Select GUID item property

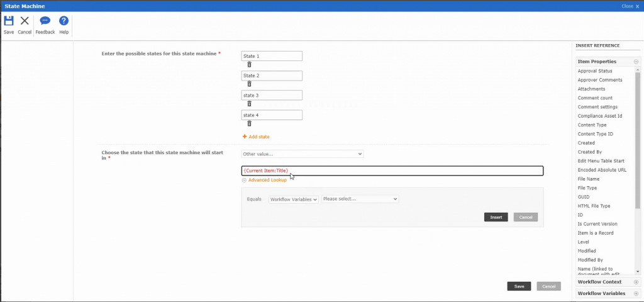coord(583,197)
